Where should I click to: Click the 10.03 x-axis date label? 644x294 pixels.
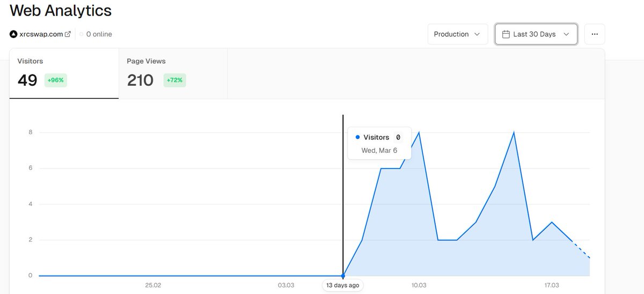click(419, 285)
